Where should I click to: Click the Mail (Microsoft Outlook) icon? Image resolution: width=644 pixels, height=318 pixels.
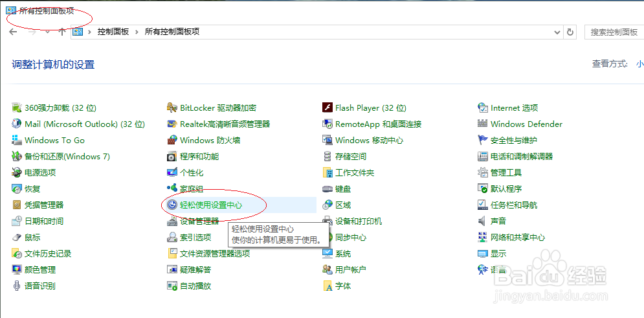point(17,124)
